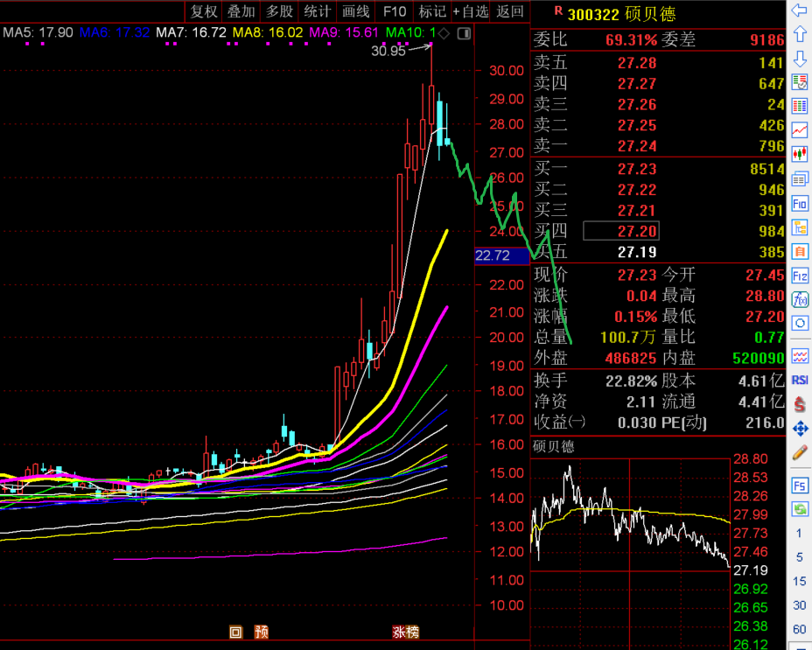
Task: Click the 涨榜 marker at chart bottom
Action: point(405,632)
